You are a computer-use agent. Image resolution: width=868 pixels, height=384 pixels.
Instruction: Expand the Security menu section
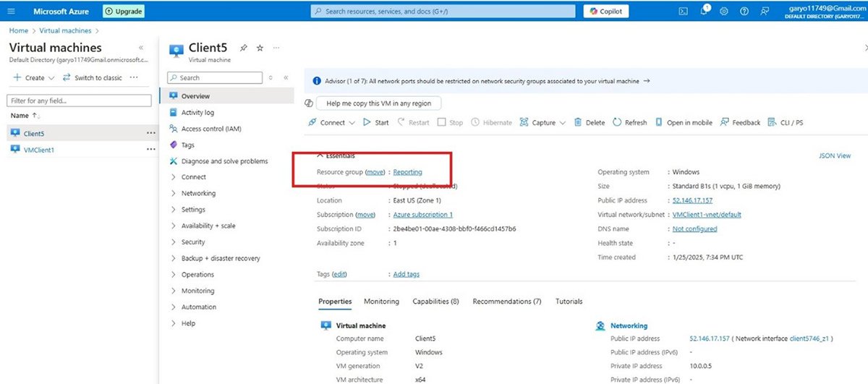(x=192, y=242)
